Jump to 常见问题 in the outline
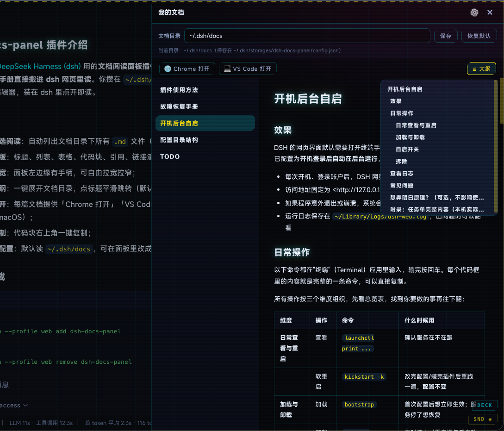This screenshot has width=504, height=431. [401, 186]
